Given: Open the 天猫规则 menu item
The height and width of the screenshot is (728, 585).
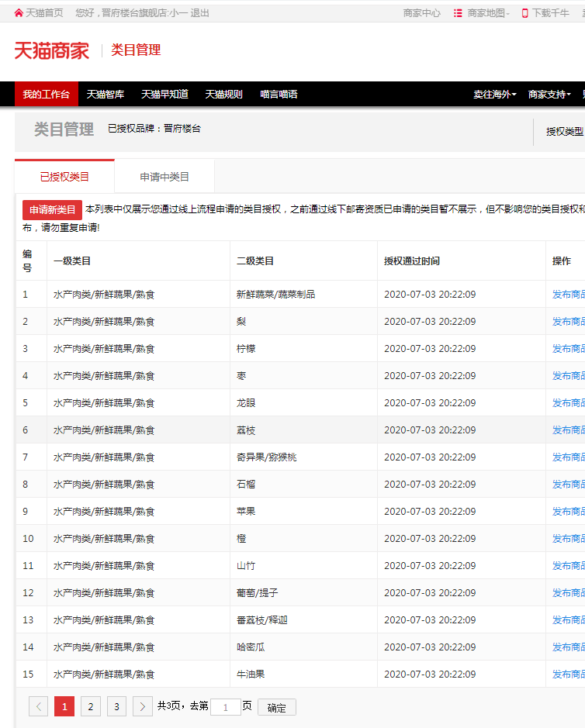Looking at the screenshot, I should 224,95.
